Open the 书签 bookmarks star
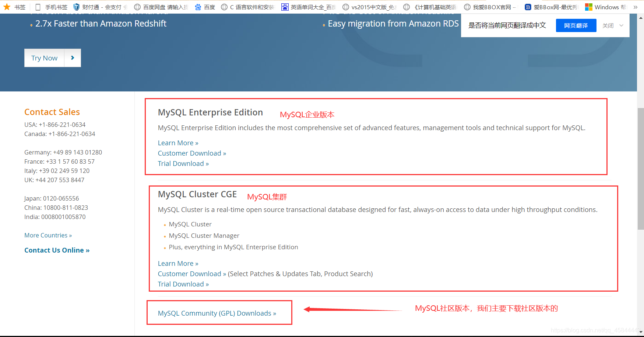644x337 pixels. point(14,7)
